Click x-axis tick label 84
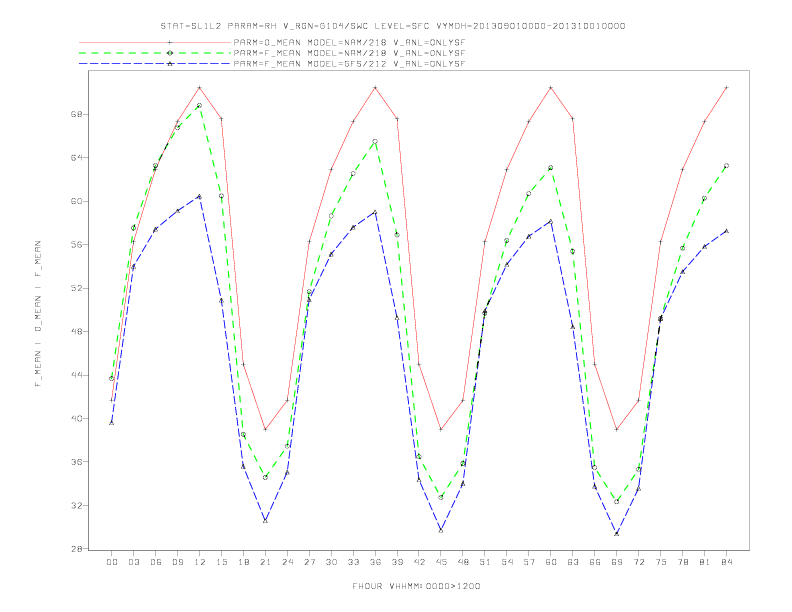This screenshot has width=792, height=612. 726,562
